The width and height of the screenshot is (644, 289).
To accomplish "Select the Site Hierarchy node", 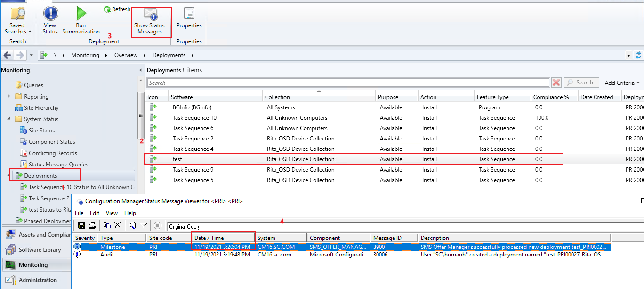I will pos(41,108).
